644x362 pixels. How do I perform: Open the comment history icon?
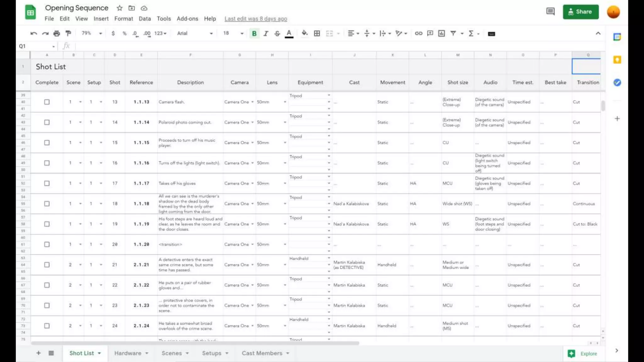(x=550, y=12)
